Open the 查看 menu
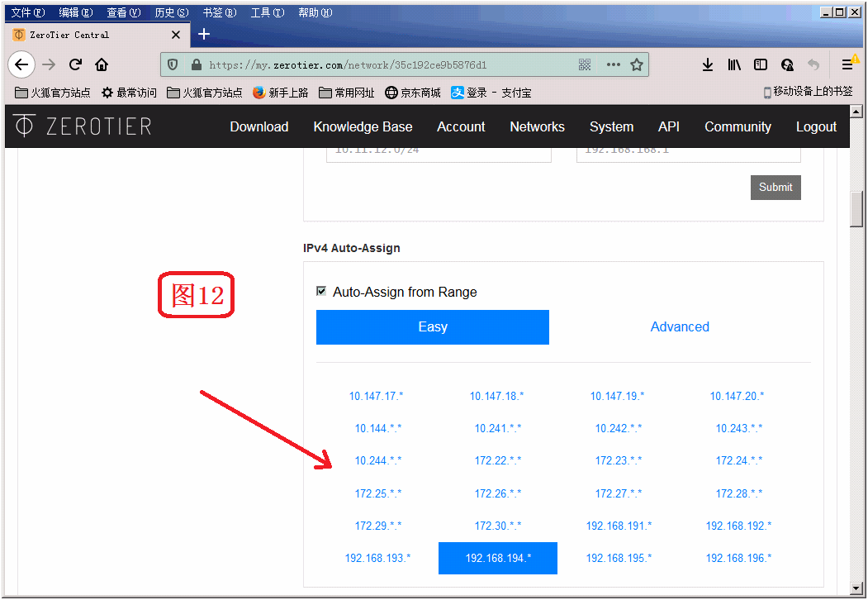 coord(123,12)
